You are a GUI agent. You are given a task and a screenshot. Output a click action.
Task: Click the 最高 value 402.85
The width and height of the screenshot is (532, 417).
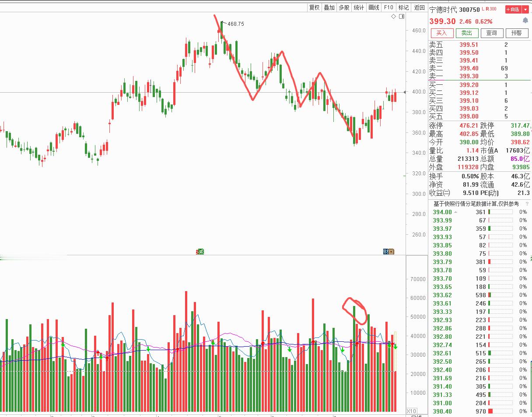point(469,134)
